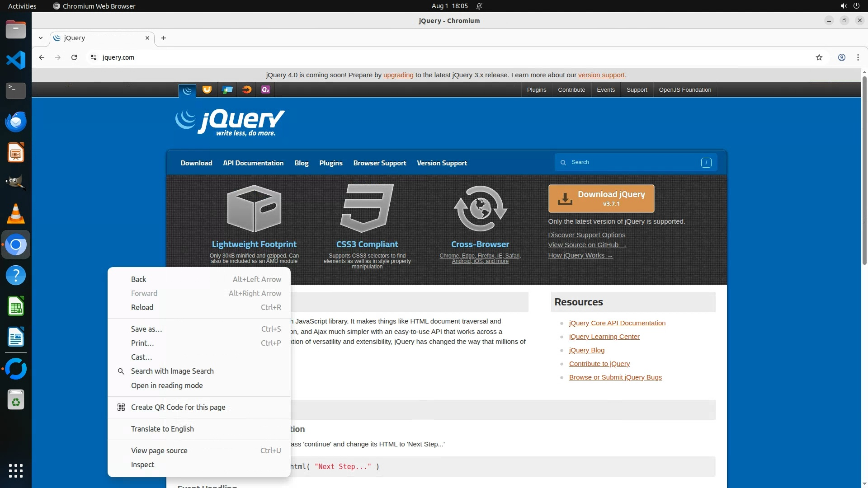Open the jQuery Learning Center link
Viewport: 868px width, 488px height.
point(604,337)
